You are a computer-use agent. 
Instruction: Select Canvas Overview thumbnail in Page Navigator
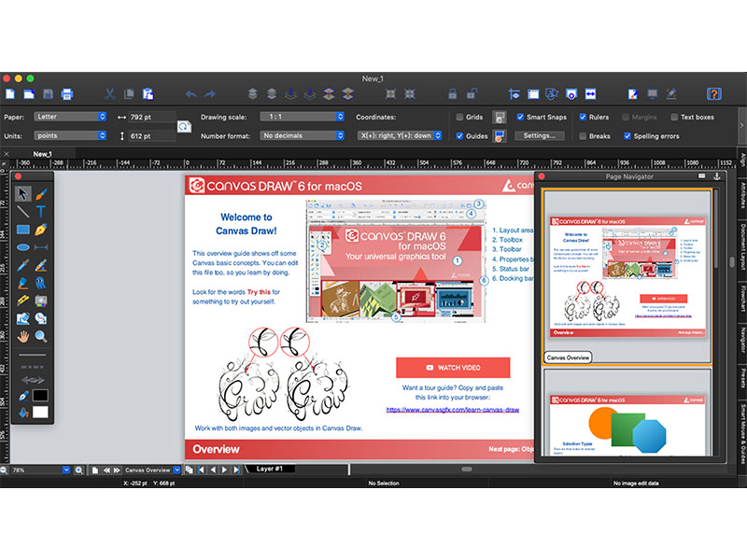tap(627, 276)
